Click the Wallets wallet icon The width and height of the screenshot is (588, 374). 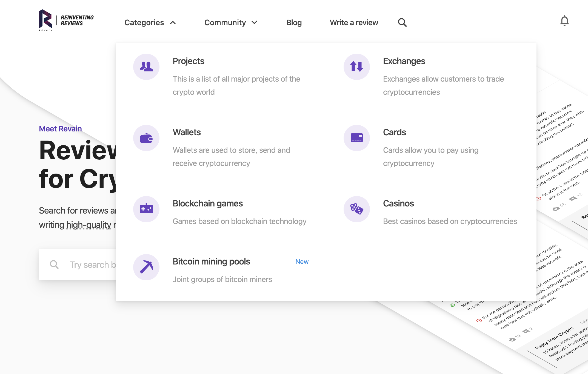[x=146, y=138]
